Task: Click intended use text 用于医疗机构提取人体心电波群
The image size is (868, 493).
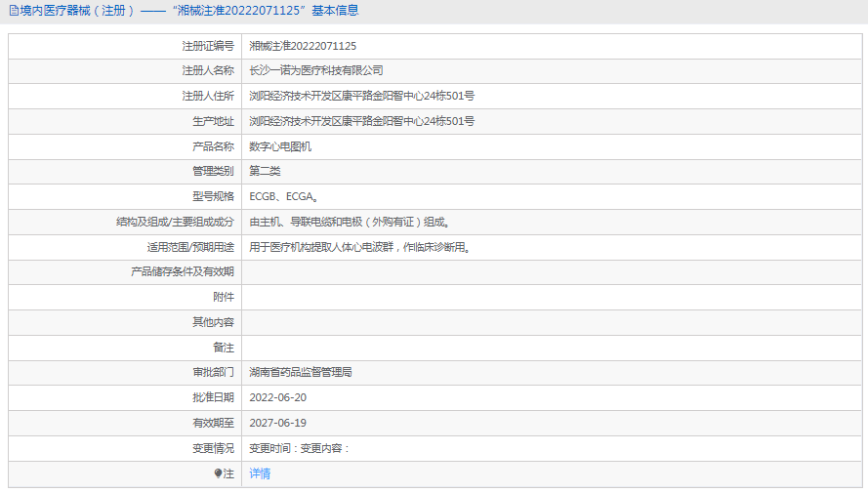Action: pos(321,247)
